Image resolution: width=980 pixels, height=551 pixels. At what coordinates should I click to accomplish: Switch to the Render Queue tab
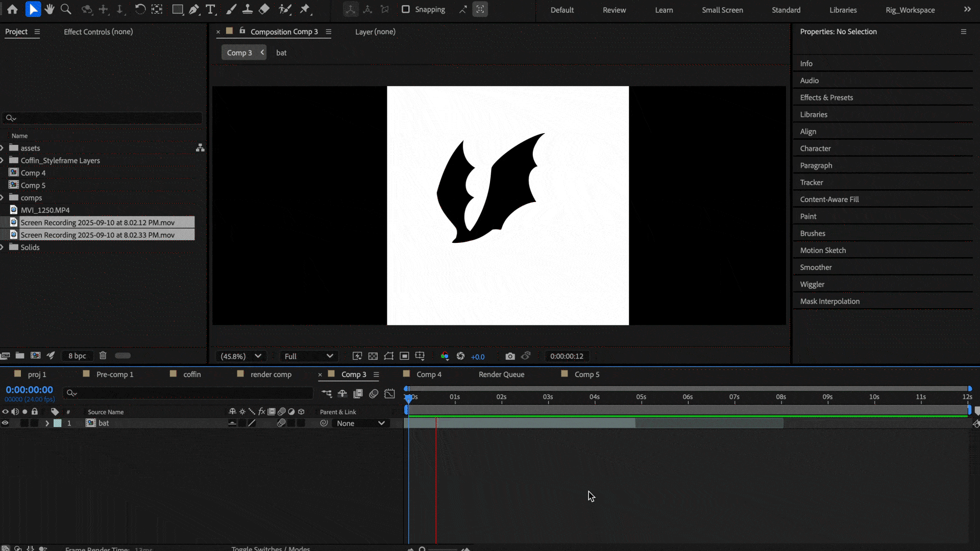tap(501, 374)
